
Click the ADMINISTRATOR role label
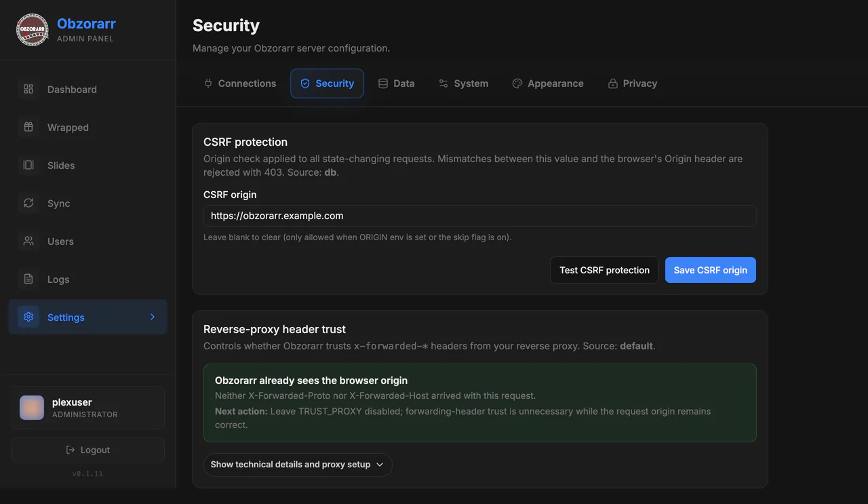click(85, 414)
